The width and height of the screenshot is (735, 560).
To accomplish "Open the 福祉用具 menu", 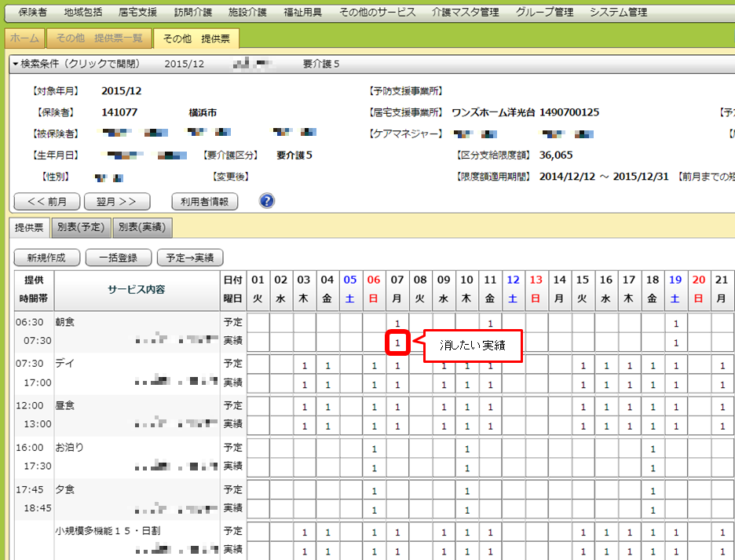I will click(x=301, y=12).
